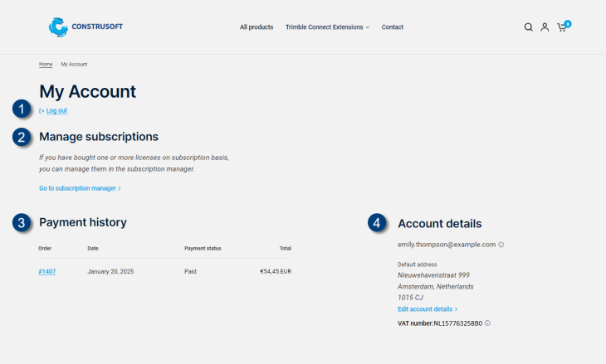606x364 pixels.
Task: Click Edit account details link
Action: click(428, 309)
